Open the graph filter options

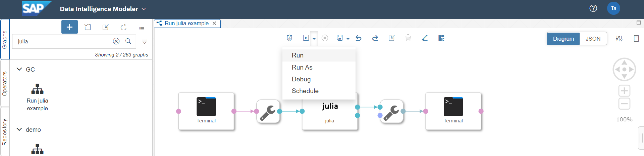click(x=145, y=41)
